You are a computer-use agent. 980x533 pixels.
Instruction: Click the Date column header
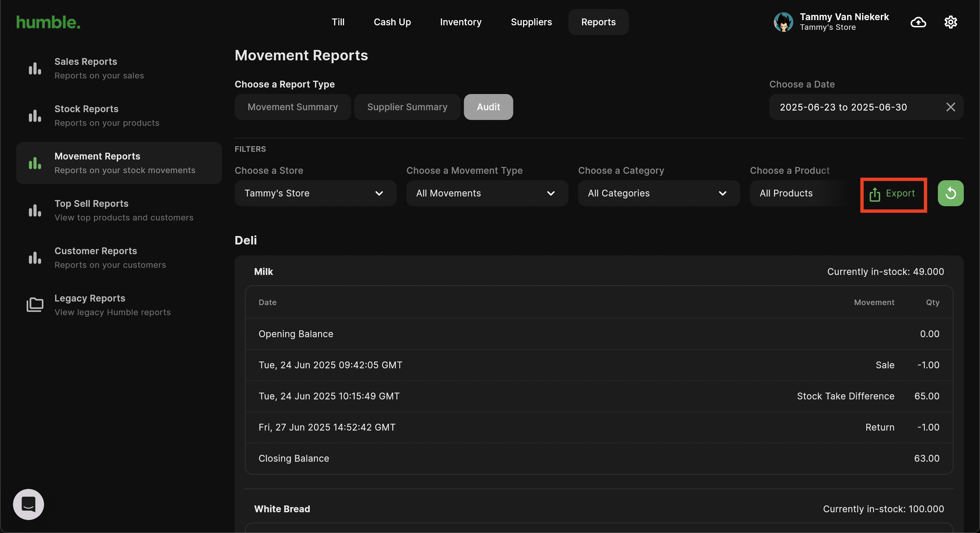267,302
